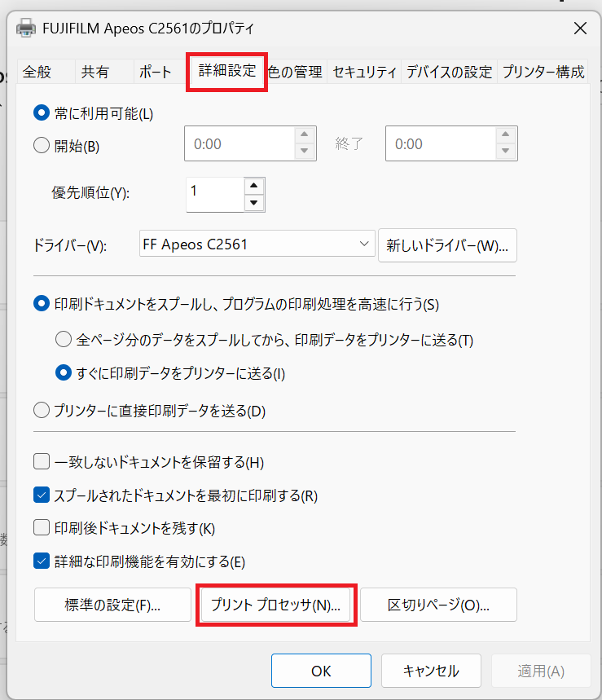This screenshot has width=602, height=700.
Task: Switch to the 全般 tab
Action: coord(37,72)
